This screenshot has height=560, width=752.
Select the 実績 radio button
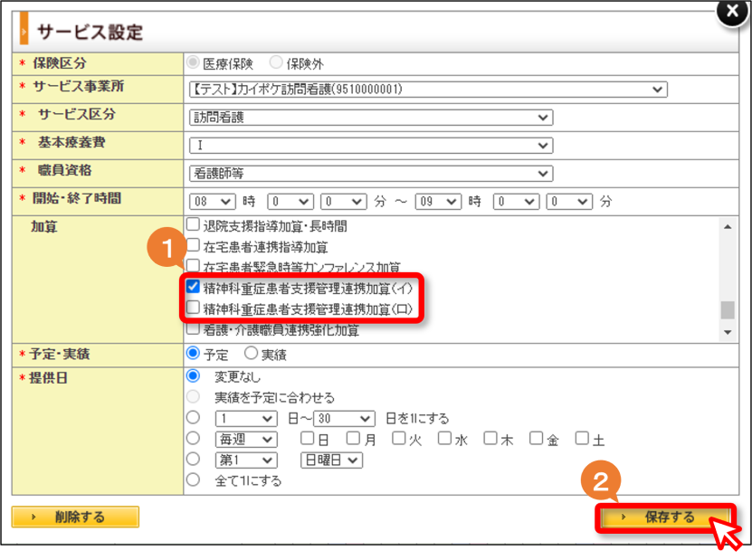click(251, 353)
